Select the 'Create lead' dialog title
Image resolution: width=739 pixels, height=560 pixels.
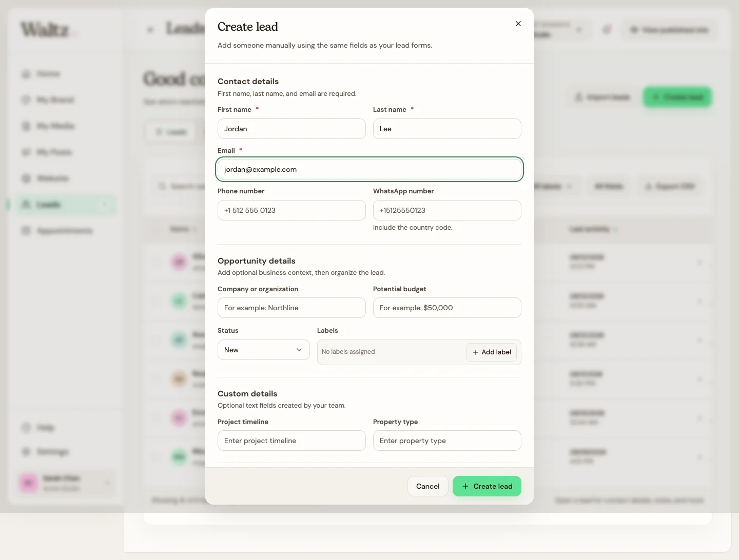pyautogui.click(x=248, y=27)
